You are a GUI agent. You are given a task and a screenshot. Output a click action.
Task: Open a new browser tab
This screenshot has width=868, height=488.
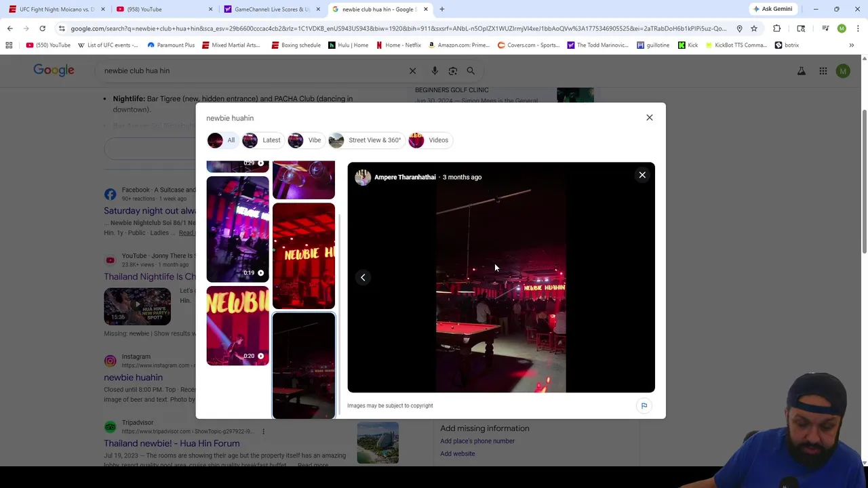pyautogui.click(x=442, y=9)
